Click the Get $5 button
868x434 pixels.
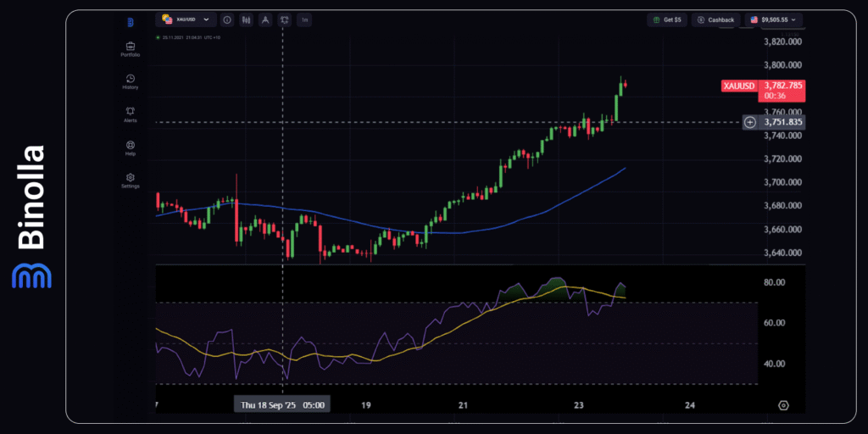[x=667, y=19]
